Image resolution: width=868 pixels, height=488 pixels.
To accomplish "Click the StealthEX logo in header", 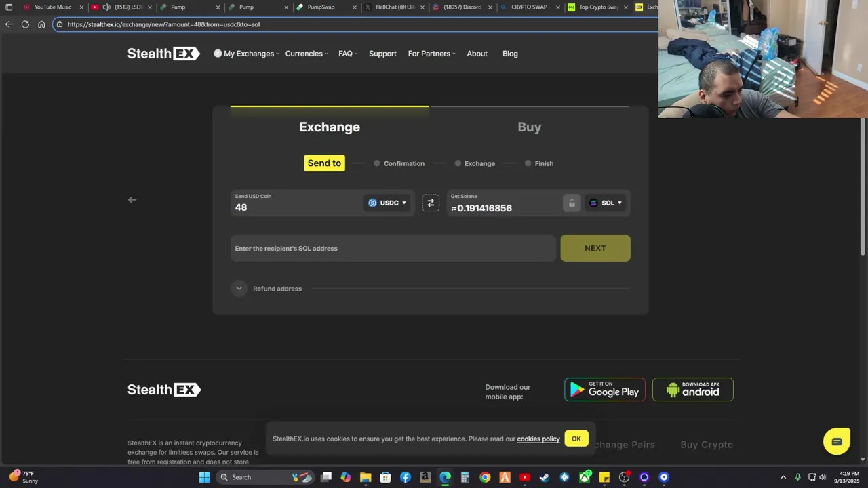I will click(x=163, y=54).
